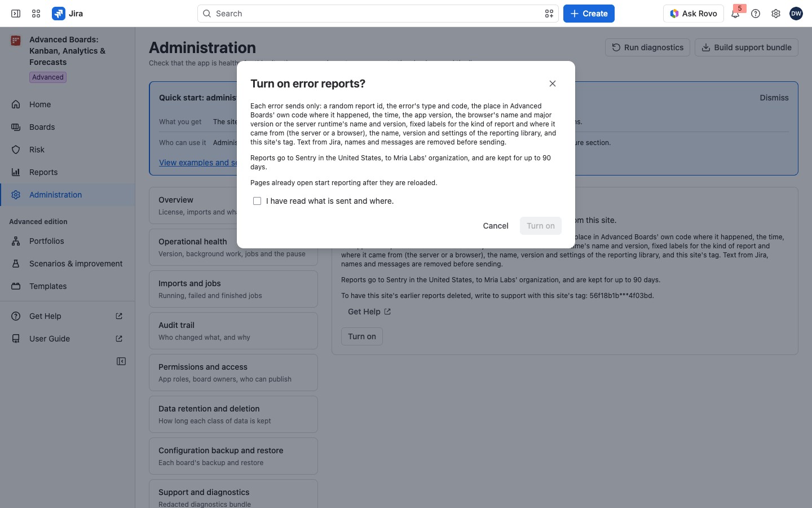Select Permissions and access section
Image resolution: width=812 pixels, height=508 pixels.
233,373
